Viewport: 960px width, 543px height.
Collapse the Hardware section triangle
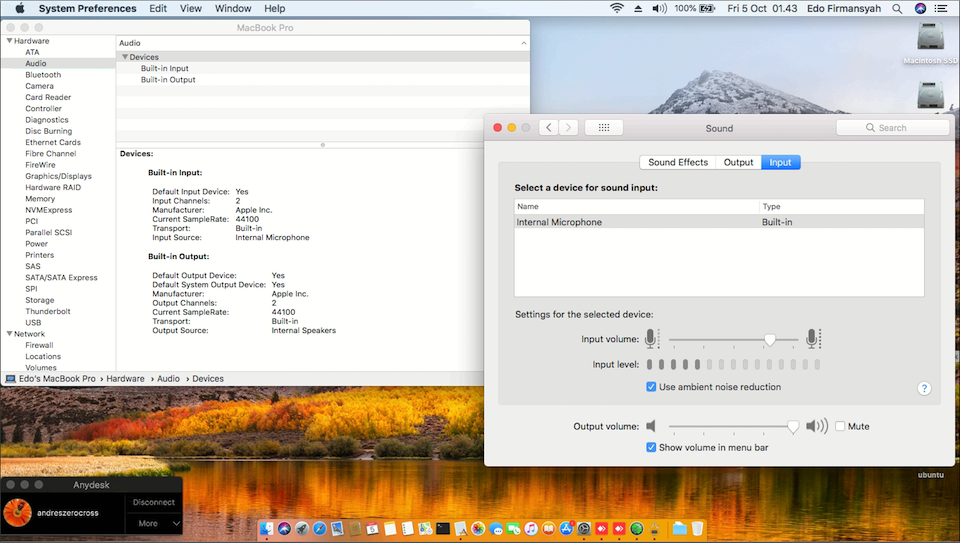9,41
